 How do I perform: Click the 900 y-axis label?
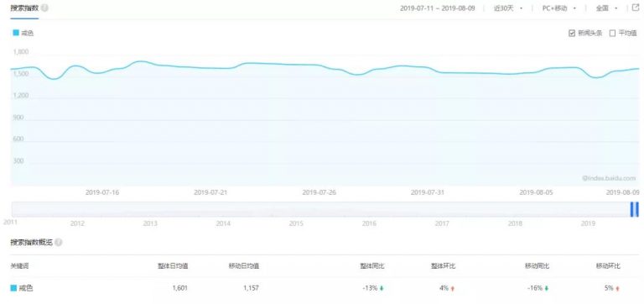point(18,118)
